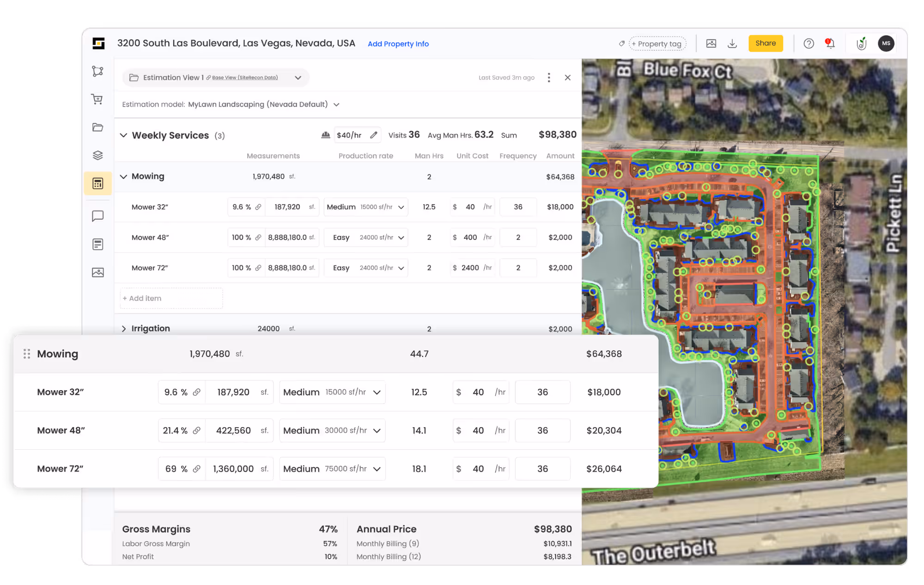Image resolution: width=924 pixels, height=585 pixels.
Task: Click the $26,064 amount value
Action: click(x=604, y=469)
